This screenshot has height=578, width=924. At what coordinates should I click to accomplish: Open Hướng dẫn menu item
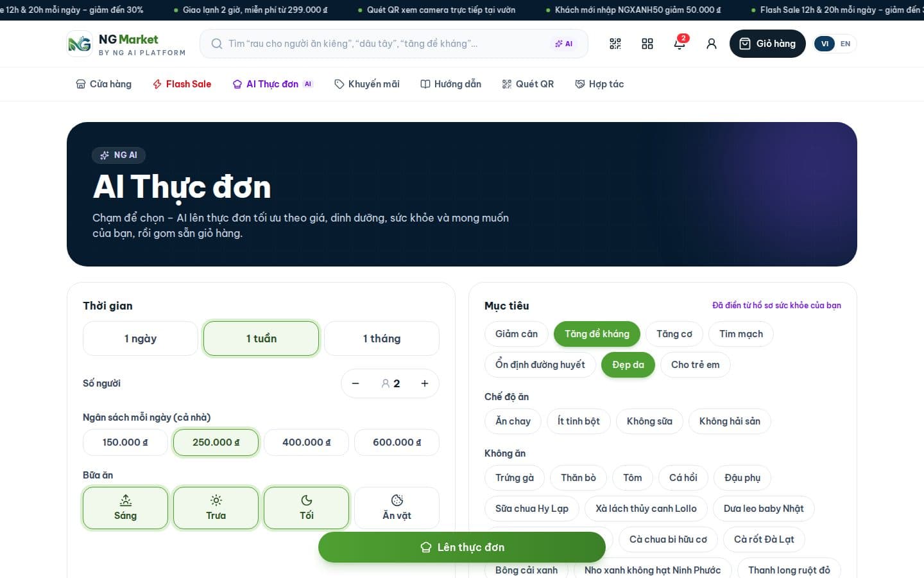point(451,84)
